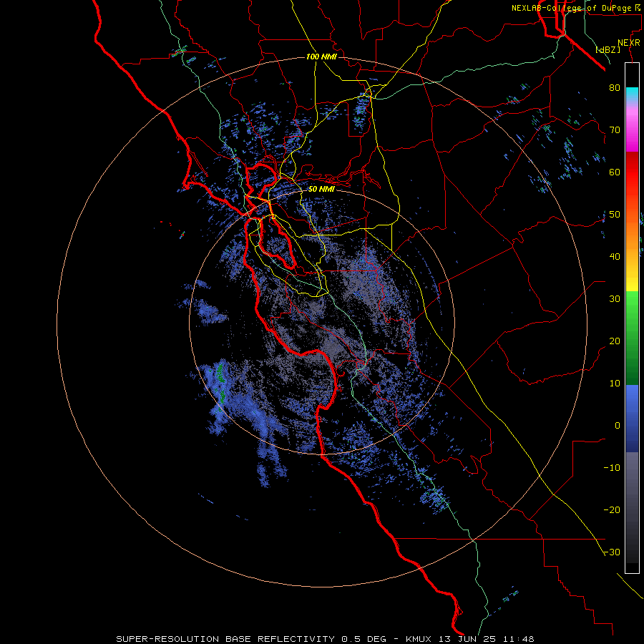
Task: Click the 50 NMI range ring label
Action: click(x=321, y=190)
